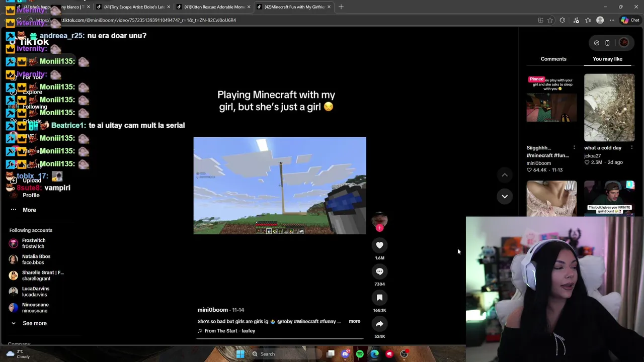This screenshot has width=644, height=362.
Task: Open Discord from the taskbar
Action: coord(345,354)
